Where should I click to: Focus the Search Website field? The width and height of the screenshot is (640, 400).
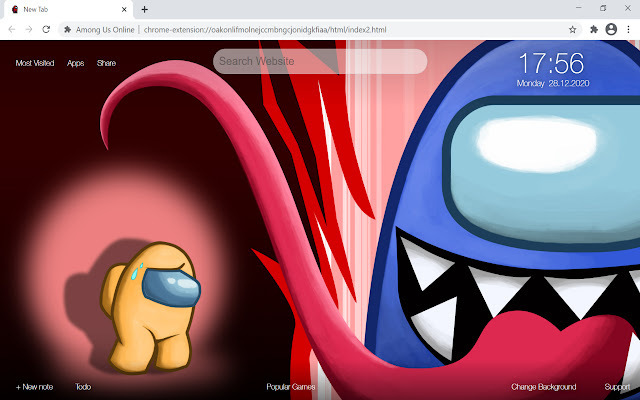click(320, 61)
